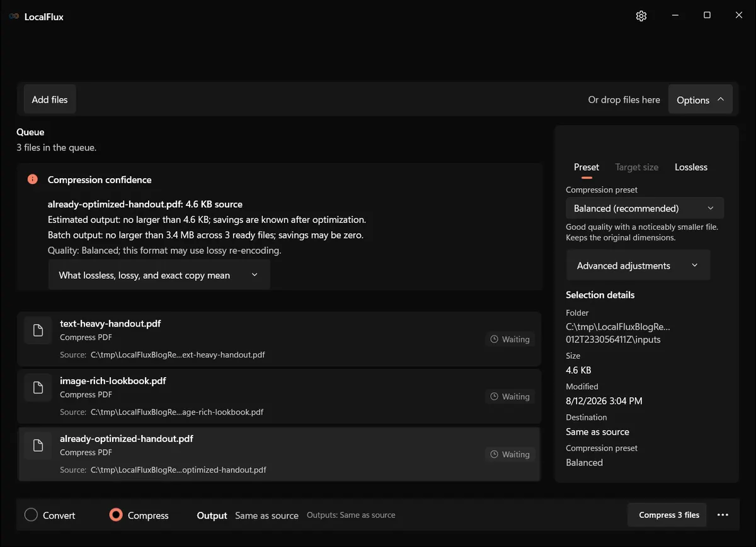This screenshot has width=756, height=547.
Task: Click the Add files button
Action: coord(50,99)
